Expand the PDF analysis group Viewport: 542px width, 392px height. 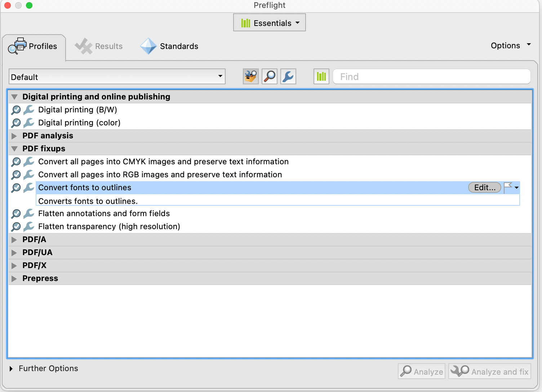(14, 136)
